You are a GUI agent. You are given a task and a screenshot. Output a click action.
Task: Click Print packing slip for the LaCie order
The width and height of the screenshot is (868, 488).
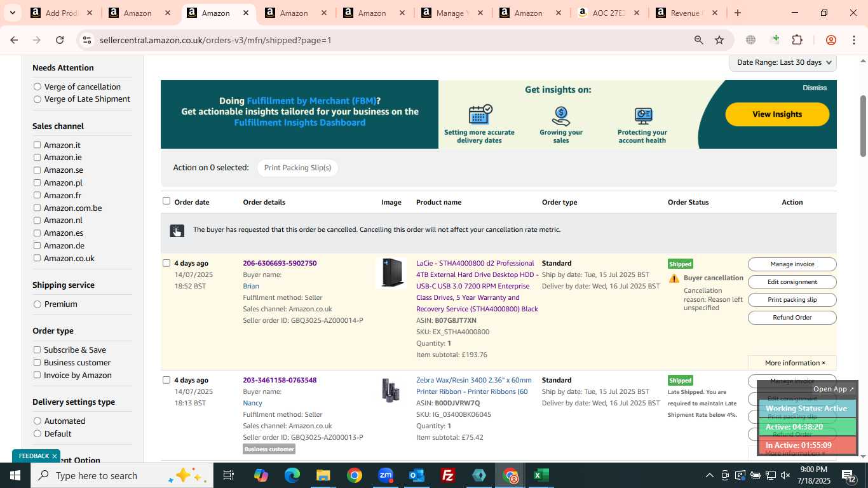(x=792, y=300)
